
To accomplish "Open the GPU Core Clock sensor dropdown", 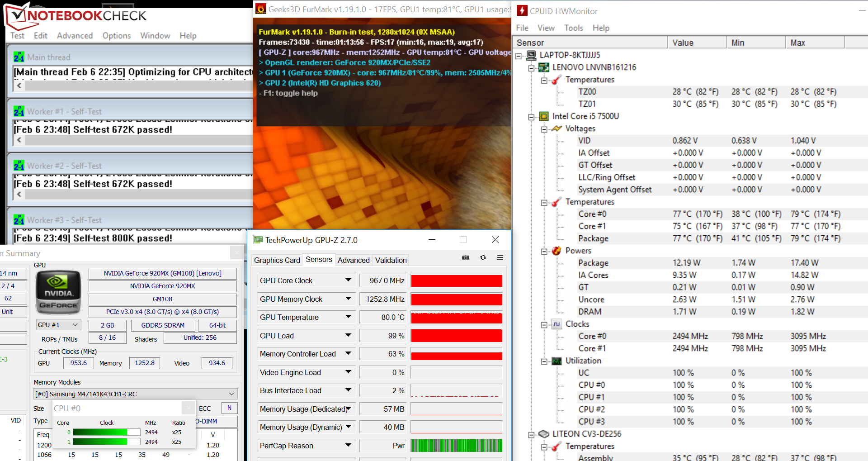I will 348,280.
